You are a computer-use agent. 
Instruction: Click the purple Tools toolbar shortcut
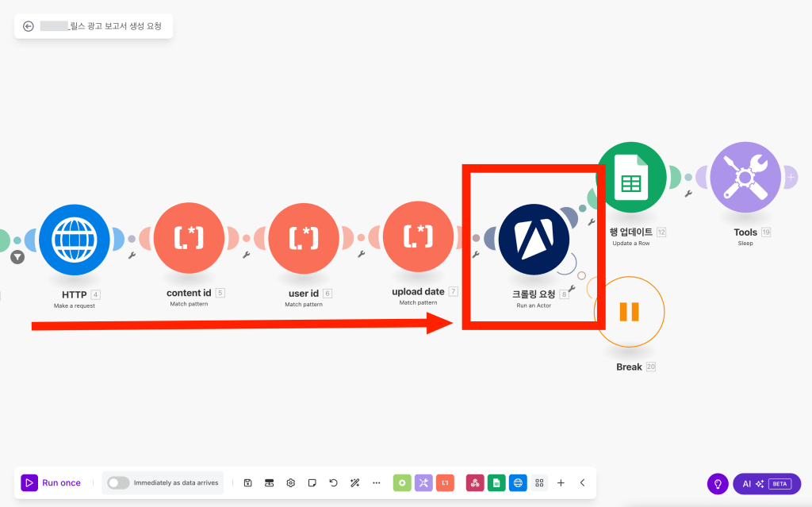423,482
